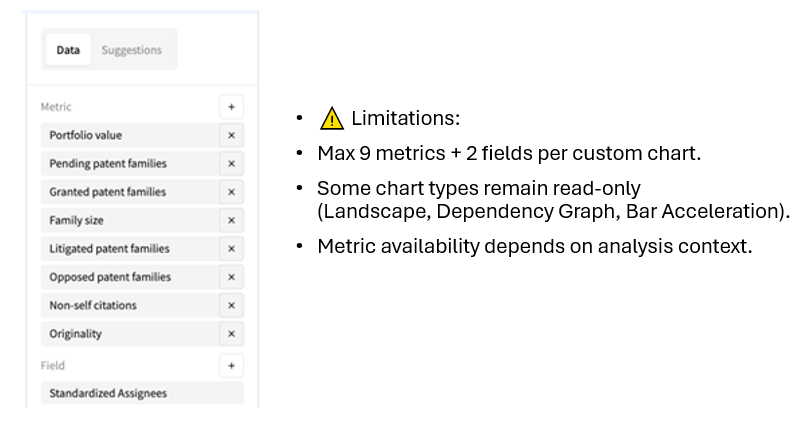
Task: Delete the Originality metric
Action: click(231, 334)
